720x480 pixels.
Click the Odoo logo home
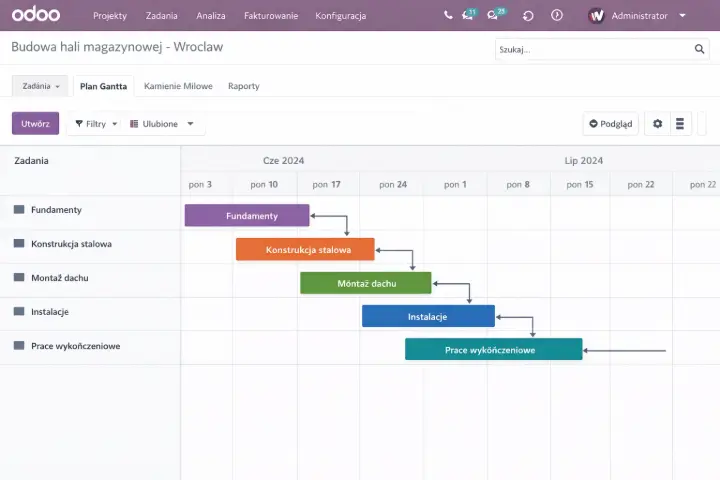coord(36,16)
